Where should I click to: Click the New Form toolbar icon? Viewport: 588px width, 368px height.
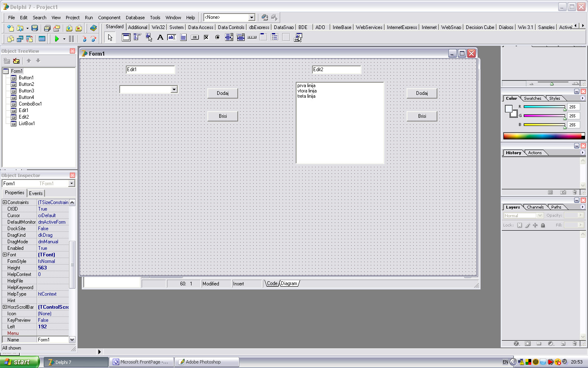[42, 39]
